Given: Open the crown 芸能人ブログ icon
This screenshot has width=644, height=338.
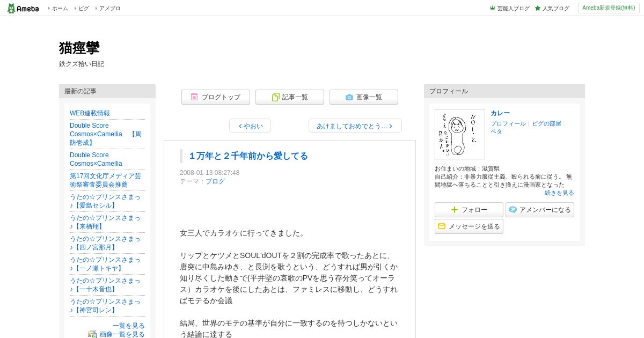Looking at the screenshot, I should 492,8.
